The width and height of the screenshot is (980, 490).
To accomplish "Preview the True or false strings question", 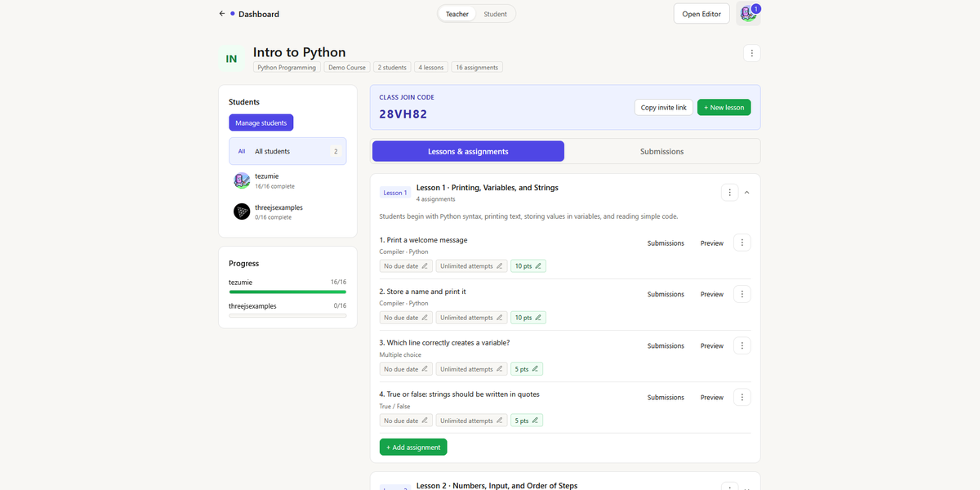I will [x=712, y=397].
